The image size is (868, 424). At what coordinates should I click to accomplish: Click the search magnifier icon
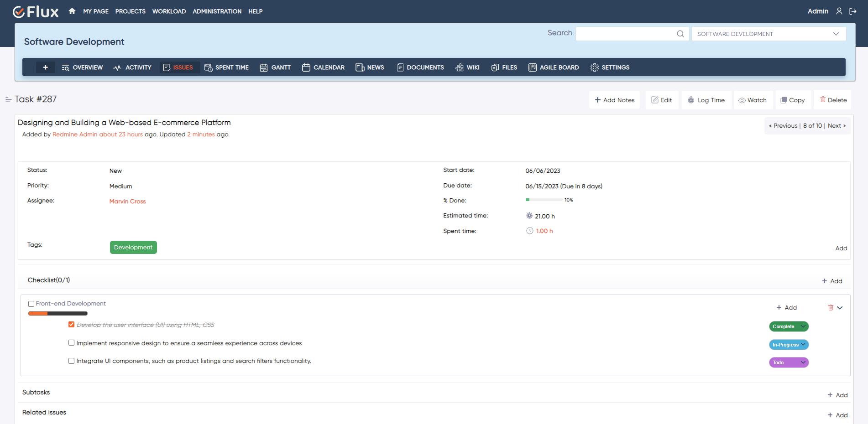pos(680,33)
